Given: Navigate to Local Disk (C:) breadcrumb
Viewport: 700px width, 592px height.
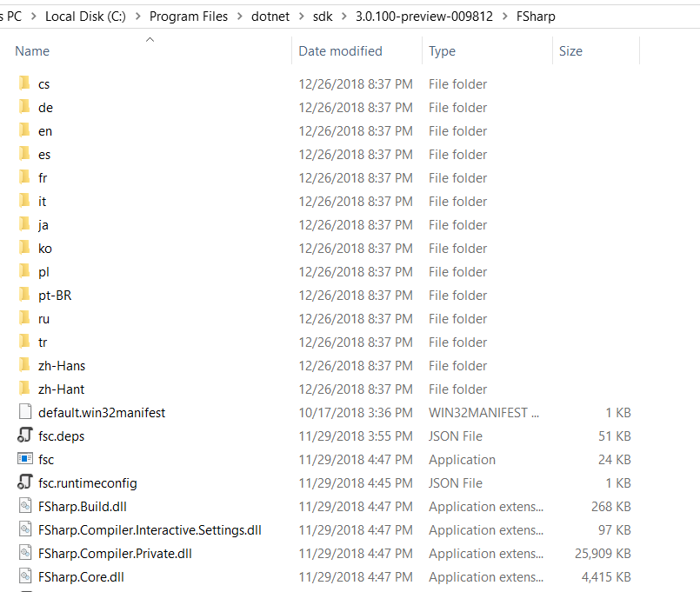Looking at the screenshot, I should [85, 17].
